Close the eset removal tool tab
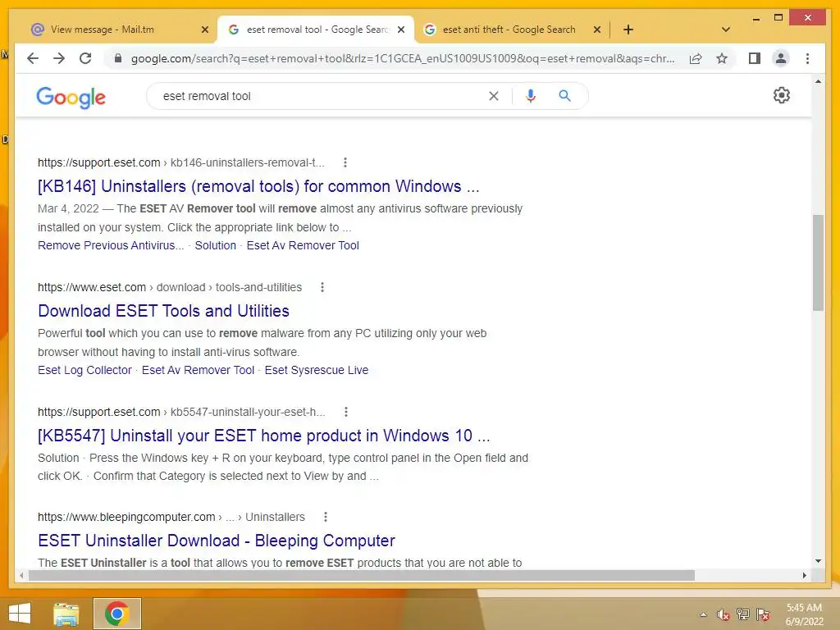 [401, 30]
